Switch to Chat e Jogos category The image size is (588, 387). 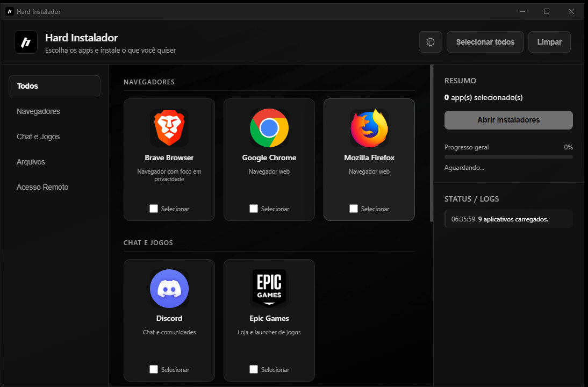click(x=54, y=137)
